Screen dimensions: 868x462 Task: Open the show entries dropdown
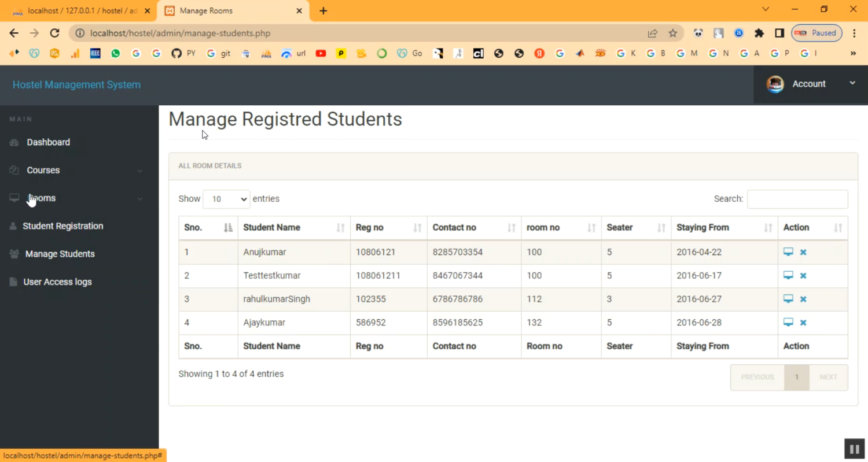226,199
